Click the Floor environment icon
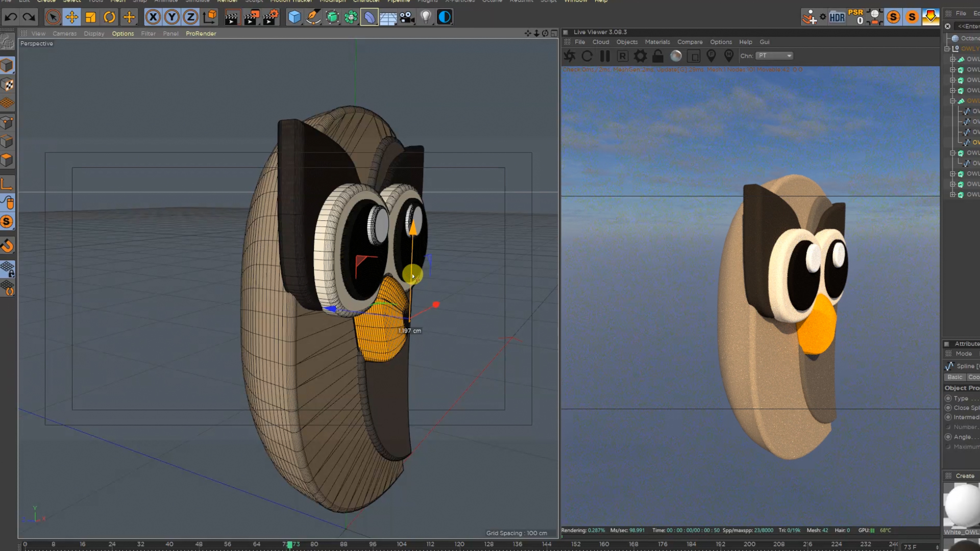 [388, 17]
